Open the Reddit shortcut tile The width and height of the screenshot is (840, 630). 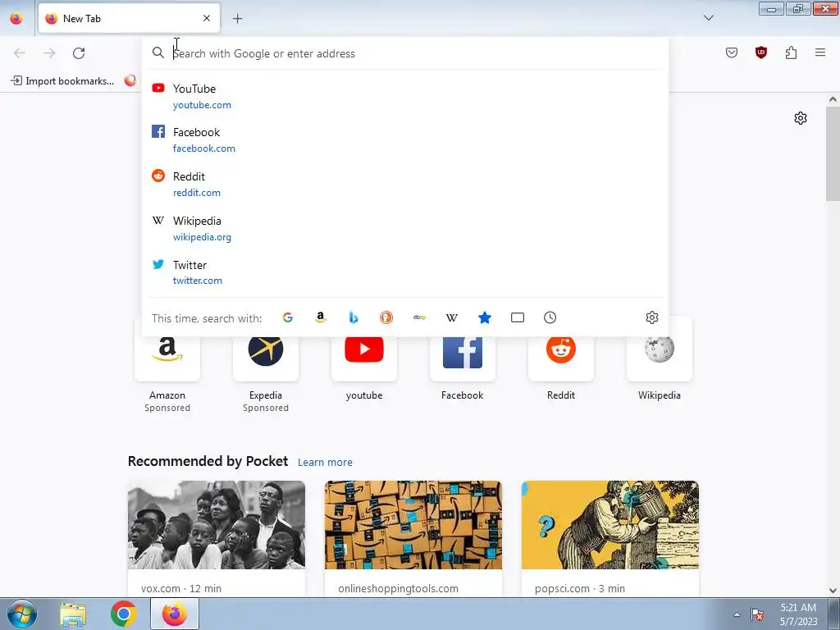pyautogui.click(x=561, y=359)
